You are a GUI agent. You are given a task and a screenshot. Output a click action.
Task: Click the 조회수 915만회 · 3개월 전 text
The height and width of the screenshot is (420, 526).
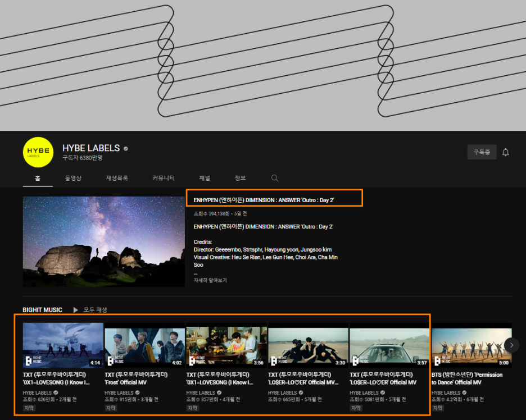pos(131,399)
